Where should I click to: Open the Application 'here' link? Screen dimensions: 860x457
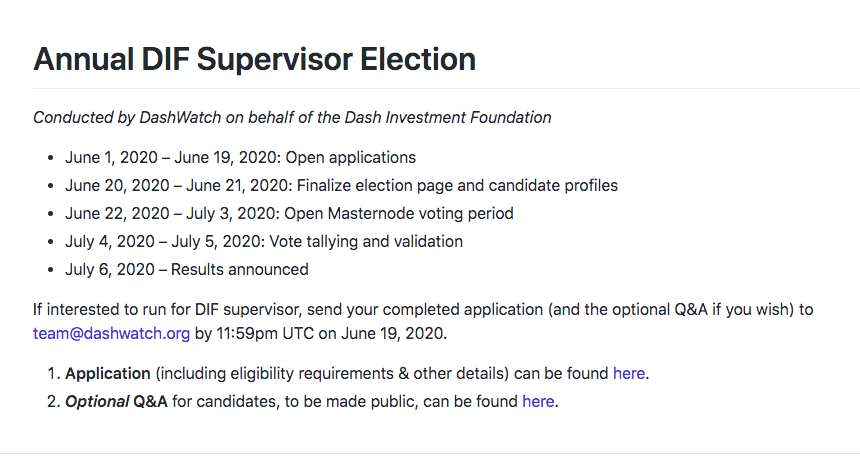(x=629, y=374)
